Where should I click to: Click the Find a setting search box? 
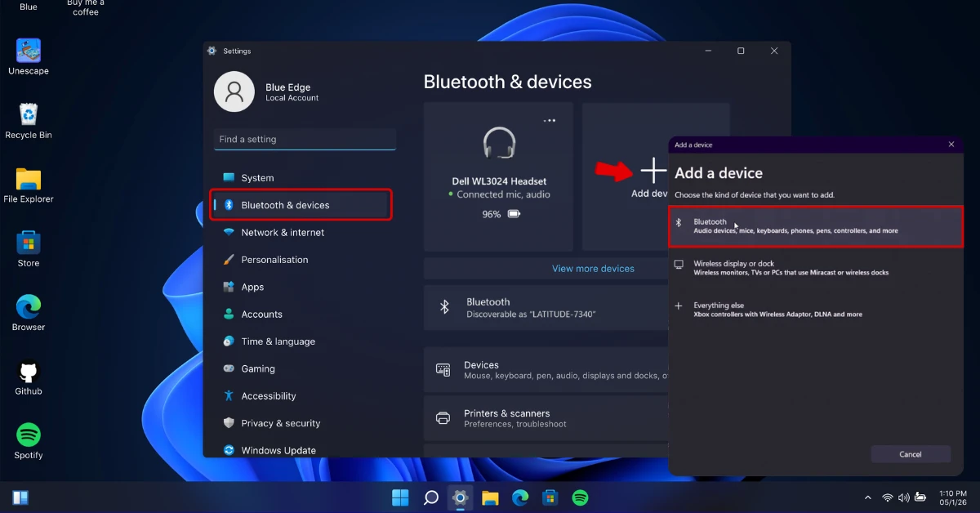coord(305,139)
